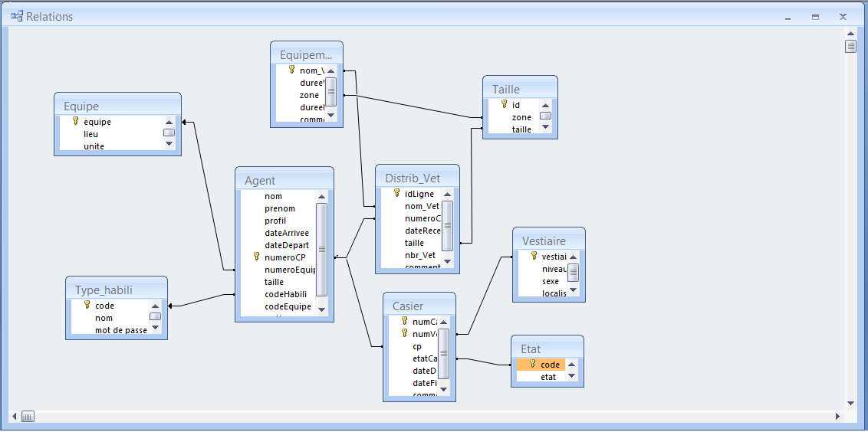Viewport: 868px width, 432px height.
Task: Click main window vertical scroll up arrow
Action: pyautogui.click(x=850, y=32)
